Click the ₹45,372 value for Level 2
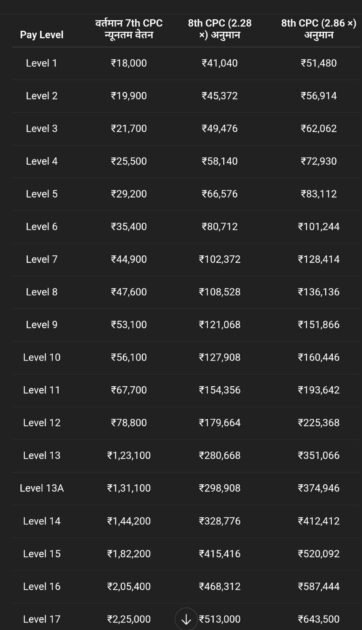Viewport: 362px width, 630px height. (x=220, y=96)
